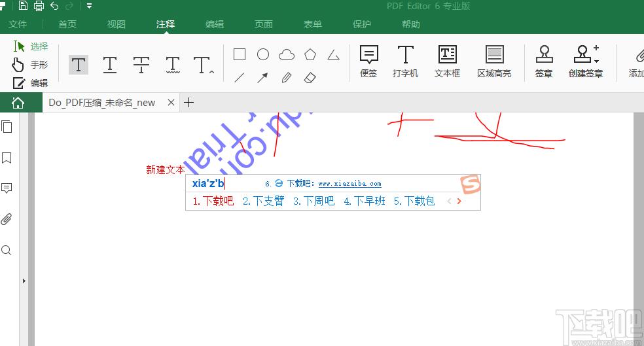Open a new tab with plus button
Viewport: 644px width, 346px height.
188,103
